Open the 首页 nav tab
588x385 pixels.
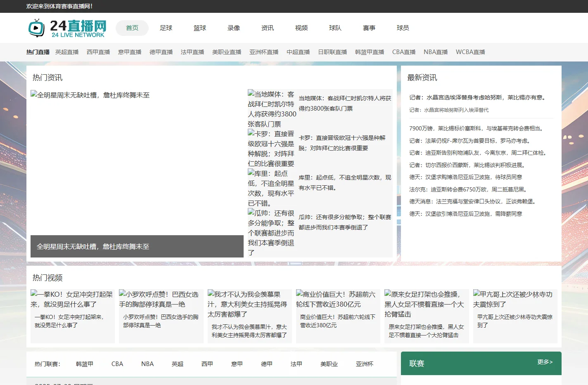(x=132, y=28)
